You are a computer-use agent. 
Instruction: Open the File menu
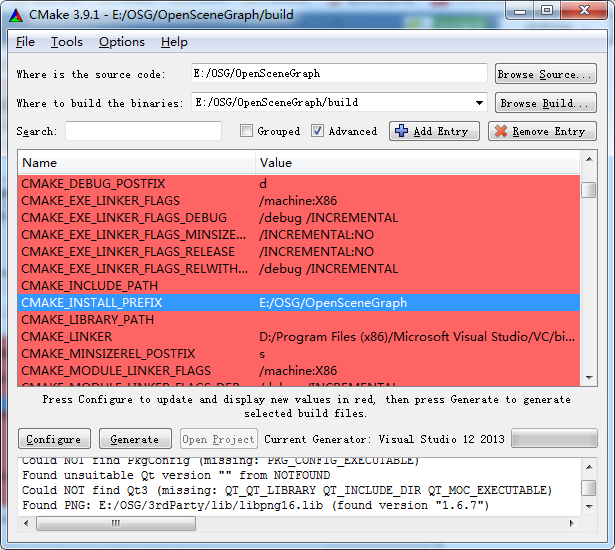tap(25, 42)
